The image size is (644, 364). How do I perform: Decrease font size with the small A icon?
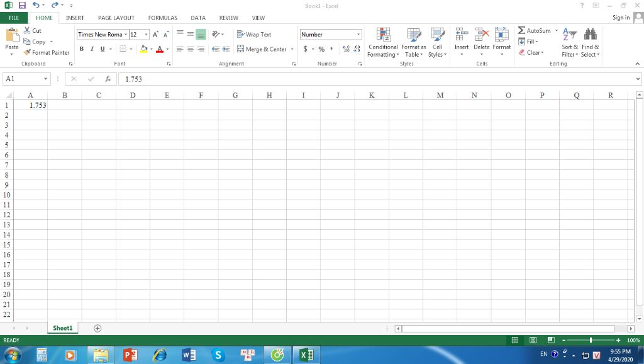[166, 35]
